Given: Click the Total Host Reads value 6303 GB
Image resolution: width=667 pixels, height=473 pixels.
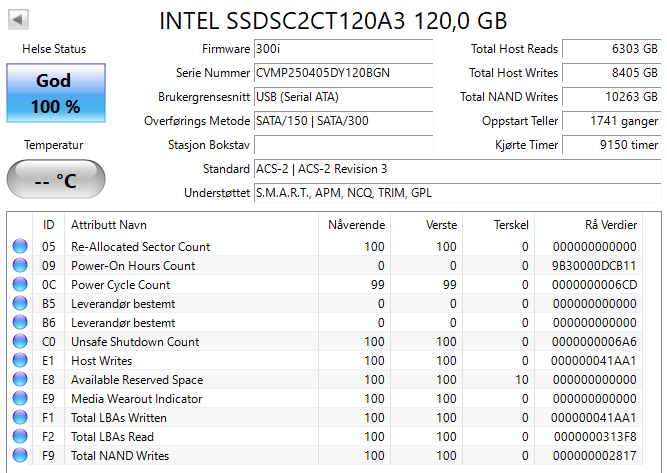Looking at the screenshot, I should point(612,49).
